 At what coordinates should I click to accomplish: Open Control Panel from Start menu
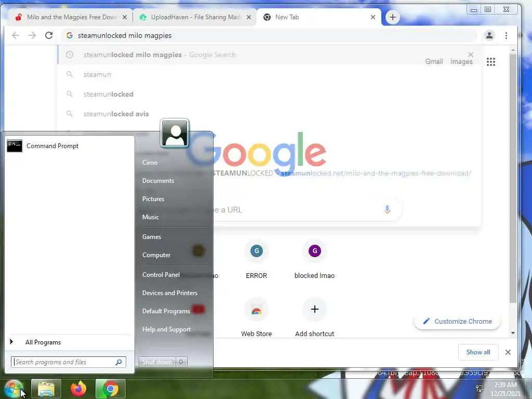[x=161, y=275]
